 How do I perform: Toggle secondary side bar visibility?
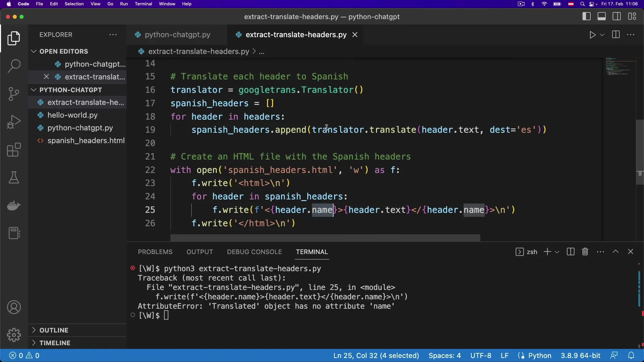pyautogui.click(x=617, y=16)
